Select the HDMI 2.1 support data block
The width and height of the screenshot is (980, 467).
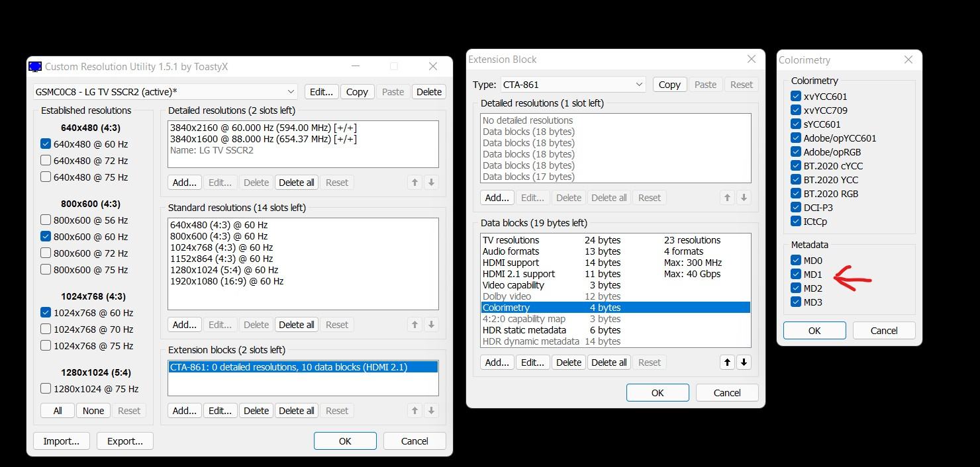pyautogui.click(x=616, y=274)
